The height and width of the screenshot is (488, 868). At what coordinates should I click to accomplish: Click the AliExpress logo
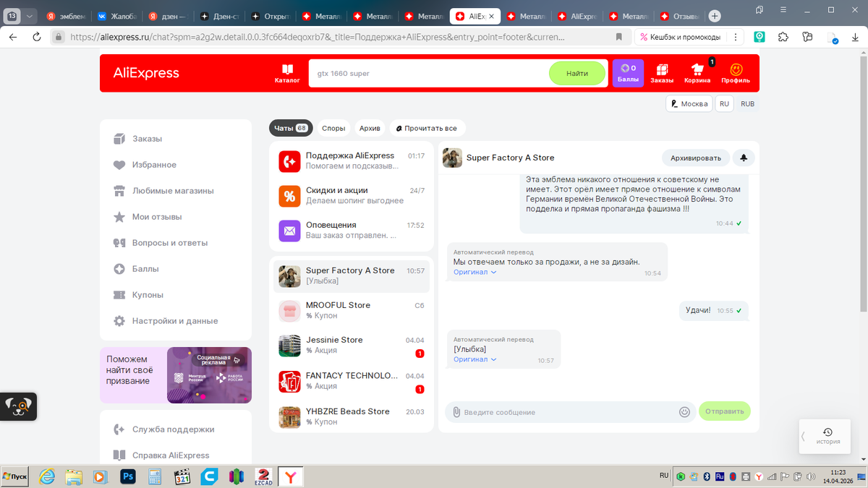[146, 73]
